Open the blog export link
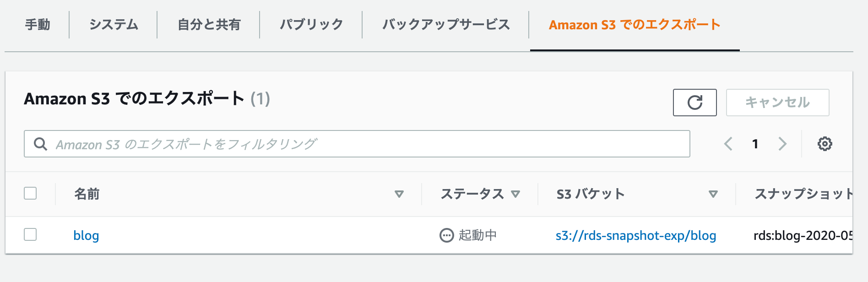Image resolution: width=868 pixels, height=282 pixels. coord(86,235)
